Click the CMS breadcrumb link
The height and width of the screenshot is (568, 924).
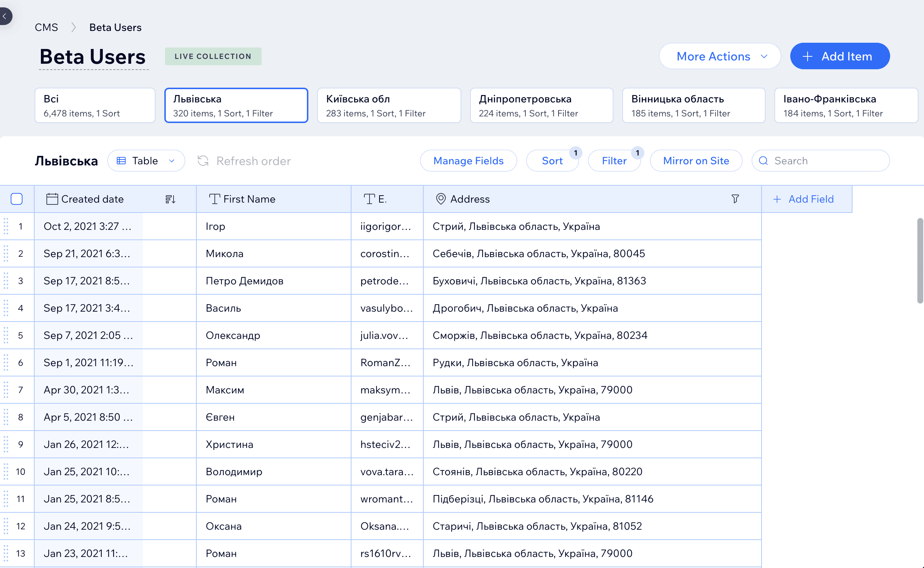pos(46,27)
